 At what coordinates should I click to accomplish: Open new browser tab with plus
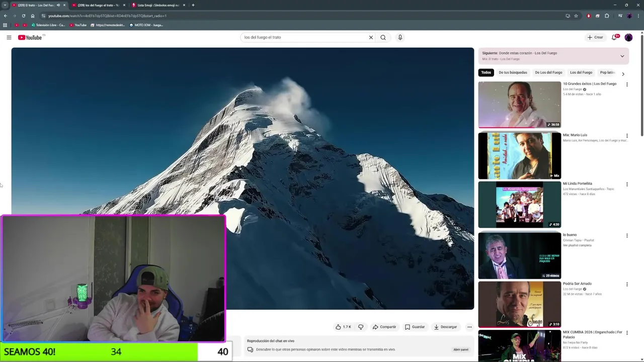pos(193,5)
